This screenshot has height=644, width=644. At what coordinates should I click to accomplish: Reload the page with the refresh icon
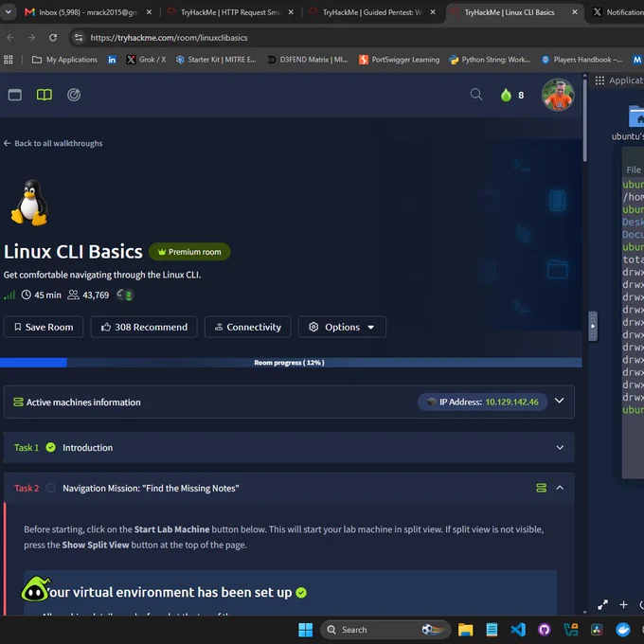tap(53, 38)
